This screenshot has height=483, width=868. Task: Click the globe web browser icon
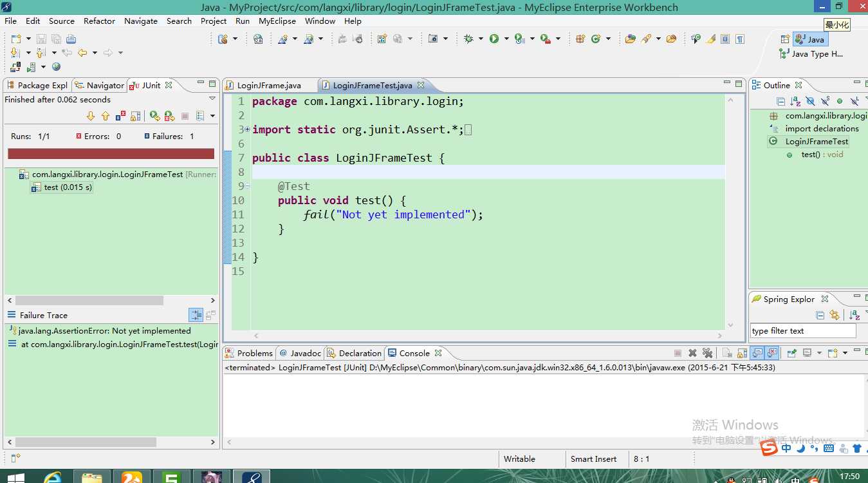(56, 67)
